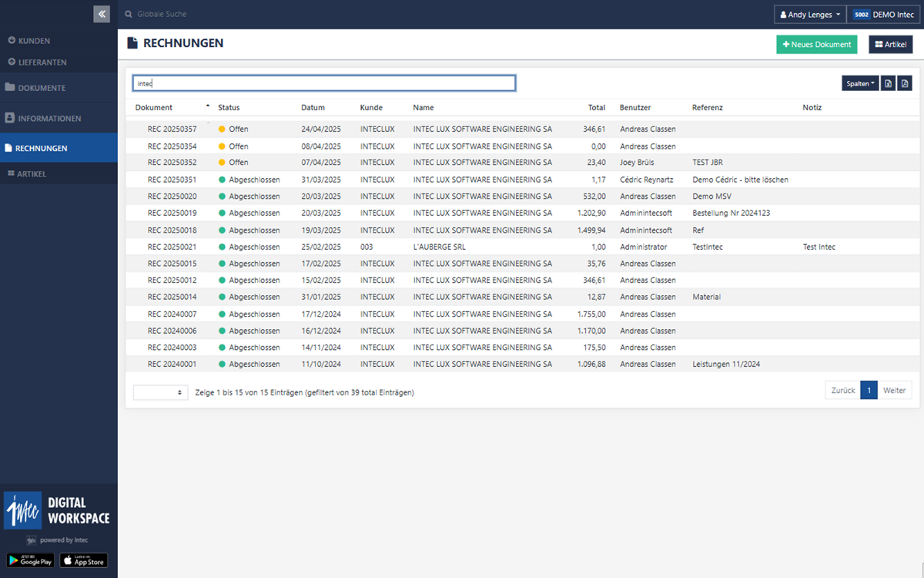Select invoice REC 20250352

tap(172, 163)
